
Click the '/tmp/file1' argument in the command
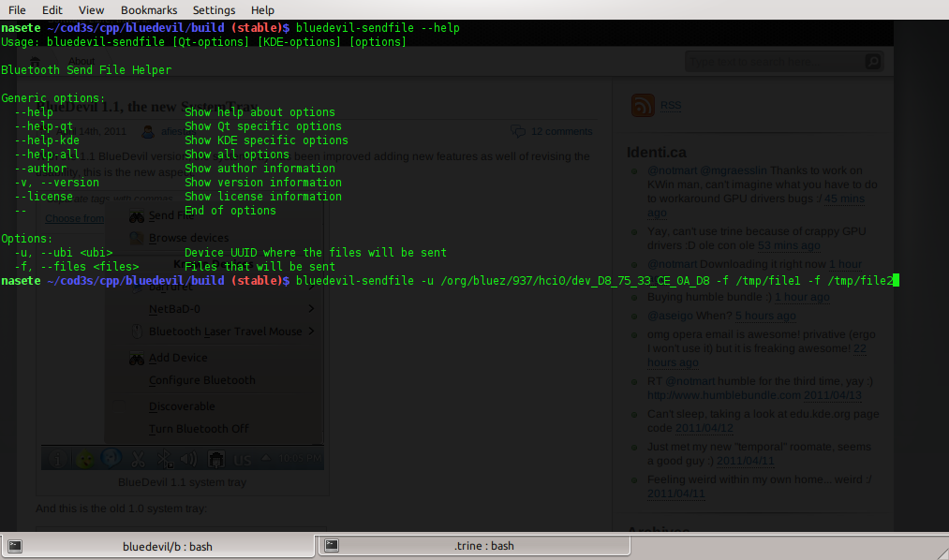coord(768,281)
